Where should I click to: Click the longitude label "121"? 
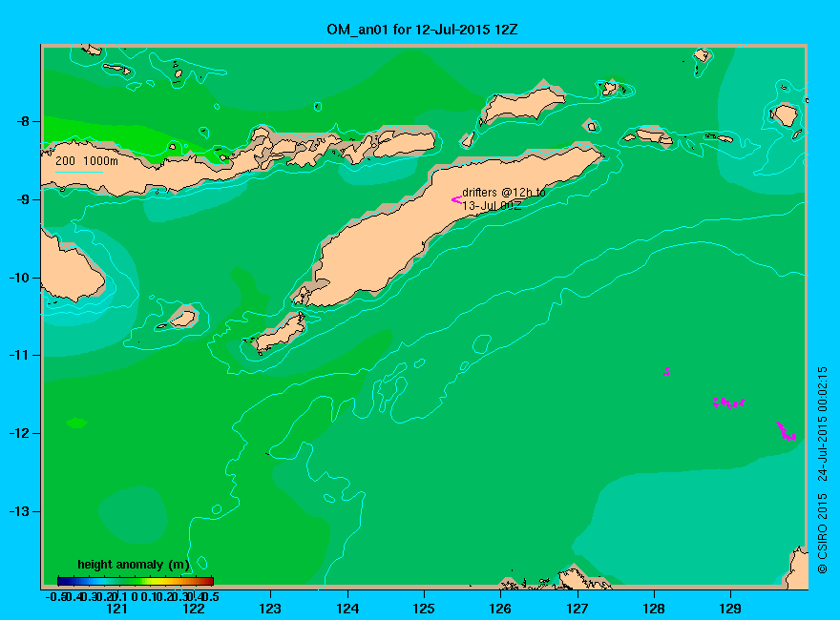(116, 609)
